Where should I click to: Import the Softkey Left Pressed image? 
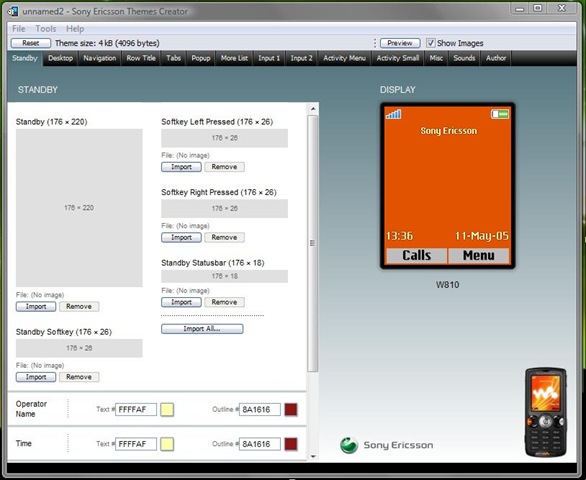(181, 167)
